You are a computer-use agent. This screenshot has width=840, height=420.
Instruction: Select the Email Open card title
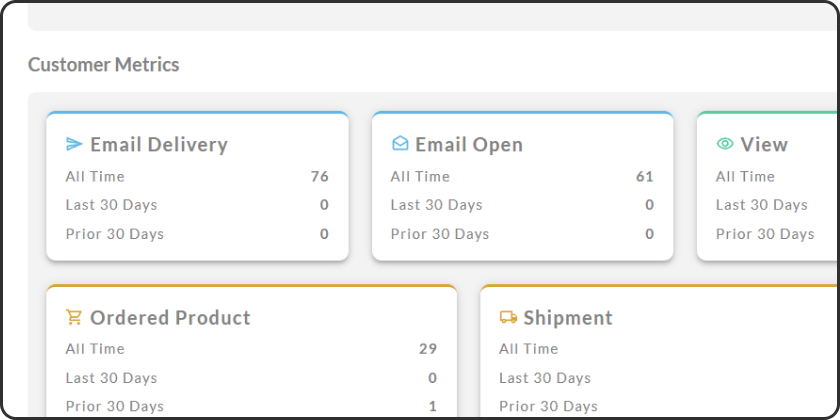(x=469, y=144)
